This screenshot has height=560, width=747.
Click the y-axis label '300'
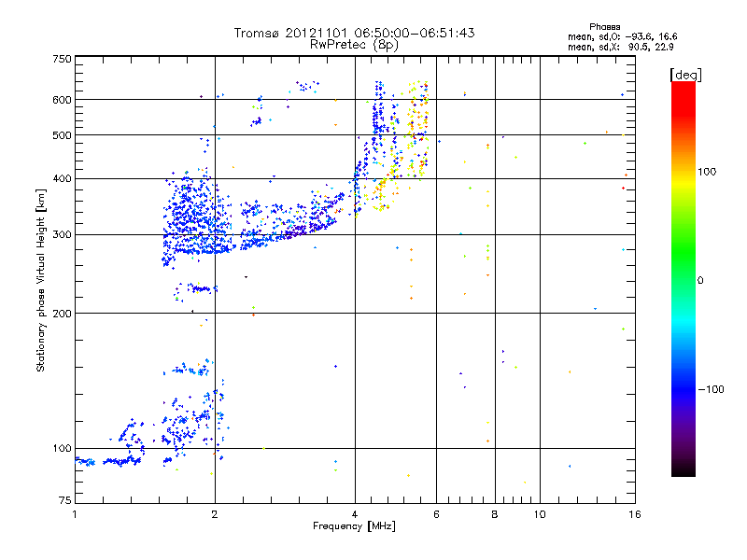62,235
